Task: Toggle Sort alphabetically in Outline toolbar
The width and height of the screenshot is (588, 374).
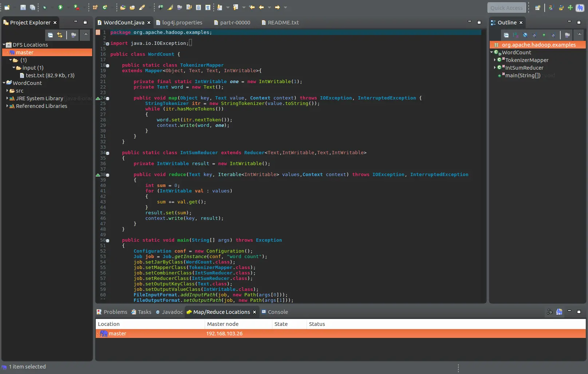Action: pyautogui.click(x=516, y=35)
